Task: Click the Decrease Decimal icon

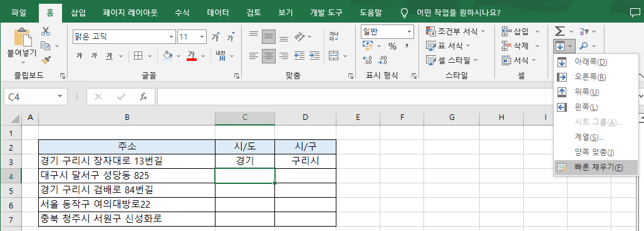Action: (382, 60)
